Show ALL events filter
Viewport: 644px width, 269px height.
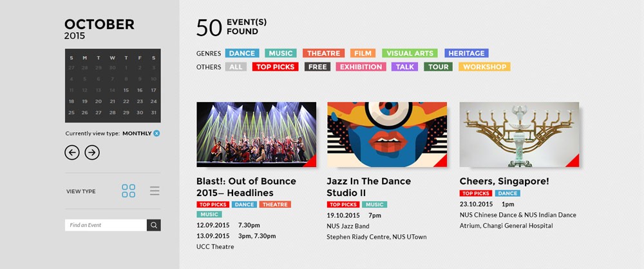coord(236,66)
